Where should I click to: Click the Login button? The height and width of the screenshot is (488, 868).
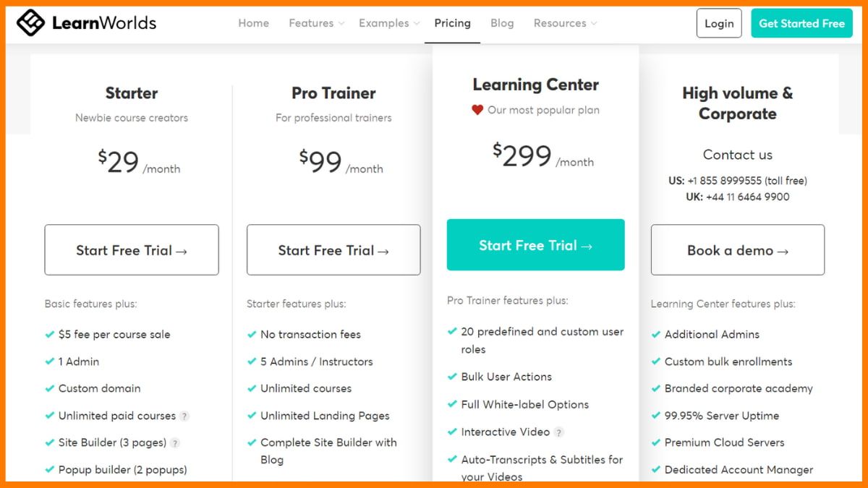tap(719, 22)
